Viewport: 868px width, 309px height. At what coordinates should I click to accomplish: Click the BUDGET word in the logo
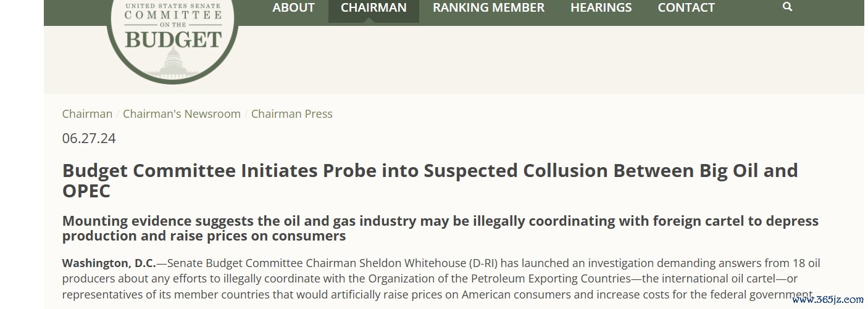[x=173, y=40]
